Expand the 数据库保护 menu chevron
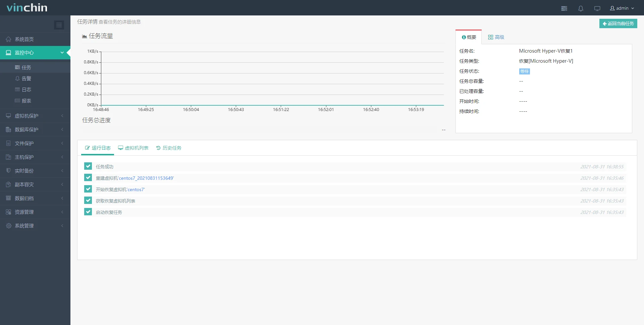This screenshot has height=325, width=644. point(62,129)
